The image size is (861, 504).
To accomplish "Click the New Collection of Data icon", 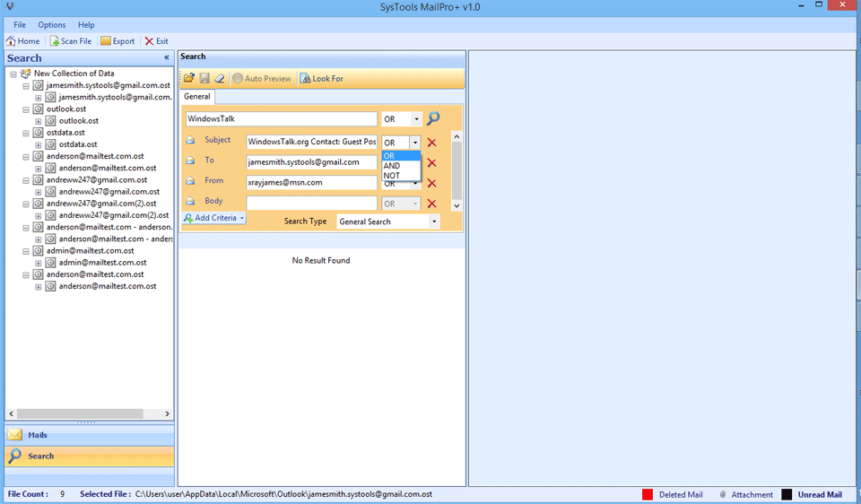I will pyautogui.click(x=25, y=74).
